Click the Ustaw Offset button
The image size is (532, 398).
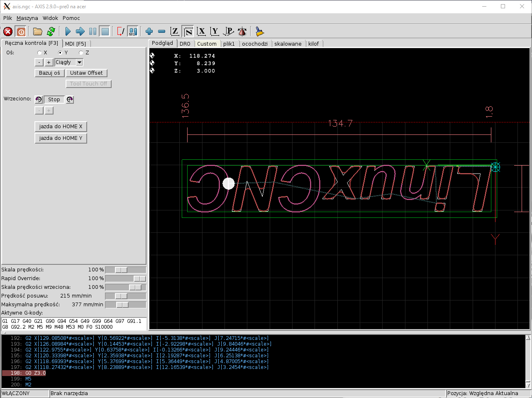[86, 73]
